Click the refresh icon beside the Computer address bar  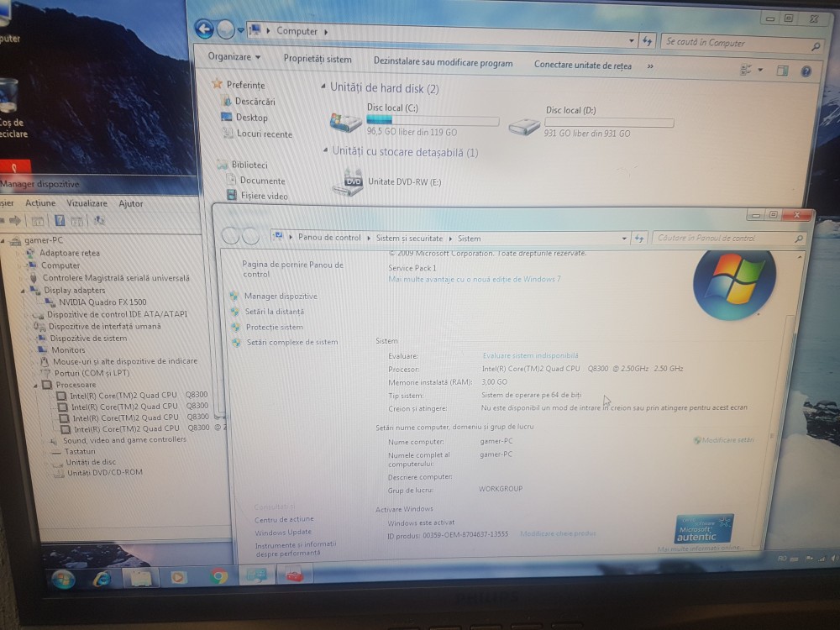[647, 40]
